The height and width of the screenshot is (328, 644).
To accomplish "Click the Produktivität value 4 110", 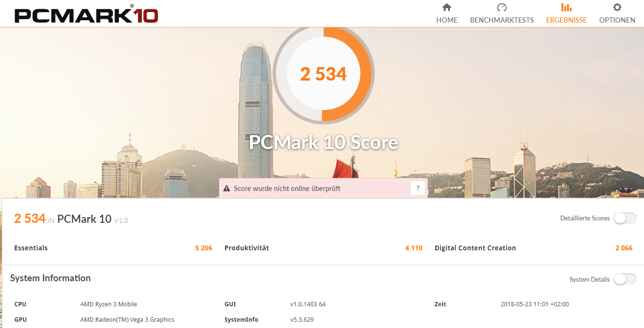I will pos(413,248).
